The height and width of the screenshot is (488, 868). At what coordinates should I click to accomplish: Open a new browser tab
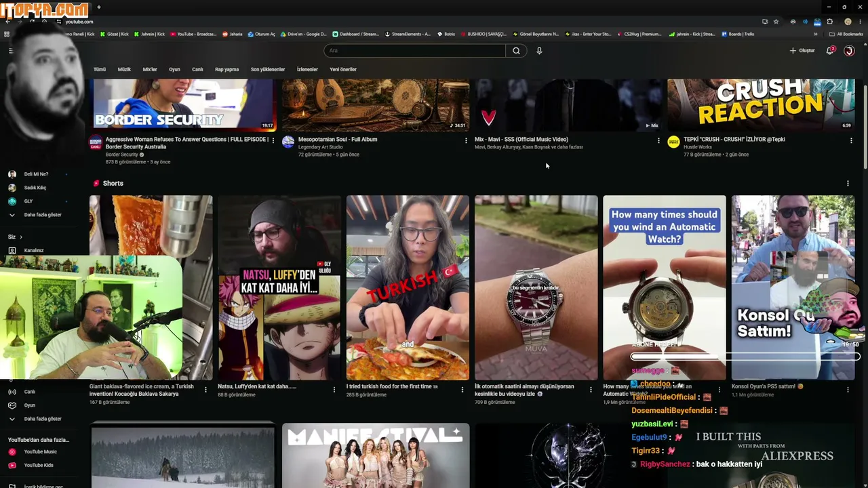(98, 7)
